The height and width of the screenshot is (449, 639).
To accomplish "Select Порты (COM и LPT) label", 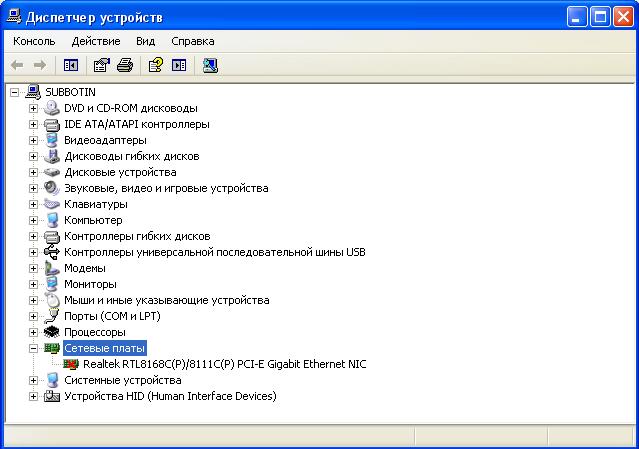I will point(112,316).
